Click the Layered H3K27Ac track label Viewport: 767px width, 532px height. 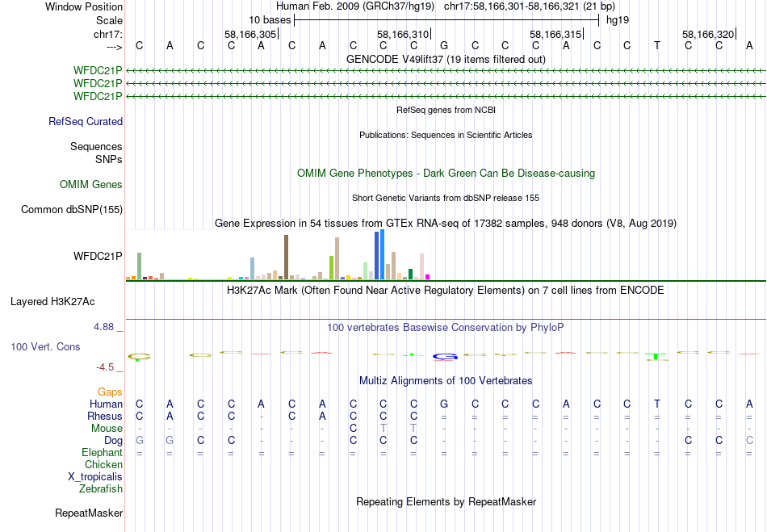point(52,301)
